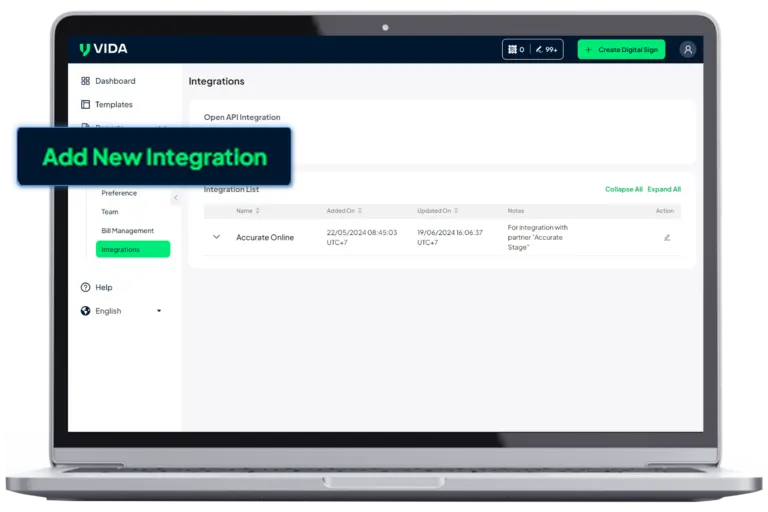Click the note For integration with partner
Image resolution: width=768 pixels, height=512 pixels.
point(537,237)
